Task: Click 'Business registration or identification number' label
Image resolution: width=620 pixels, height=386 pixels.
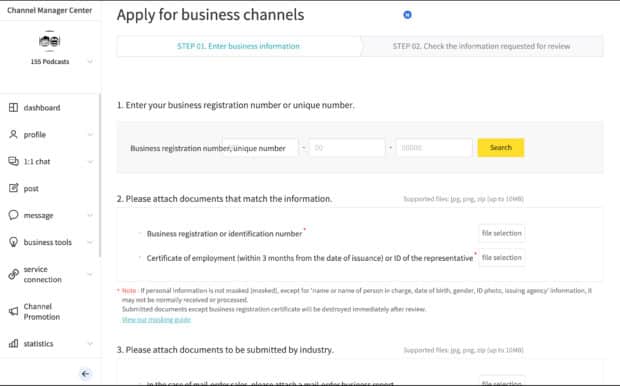Action: (224, 234)
